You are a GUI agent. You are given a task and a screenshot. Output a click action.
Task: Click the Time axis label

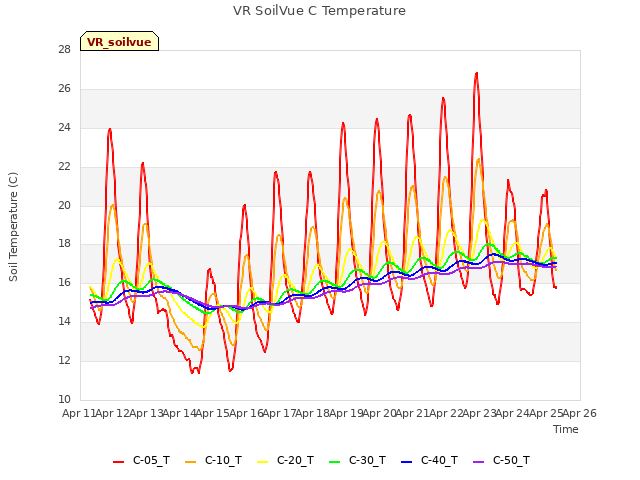point(566,429)
